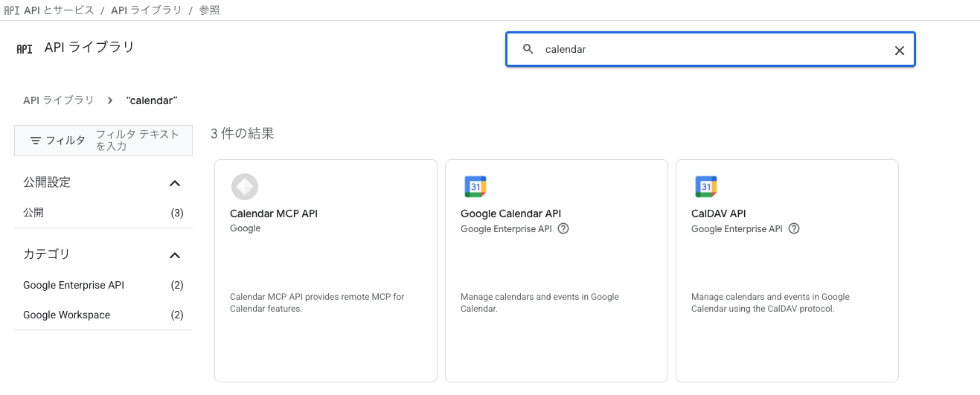Open the Calendar MCP API title

[x=274, y=213]
